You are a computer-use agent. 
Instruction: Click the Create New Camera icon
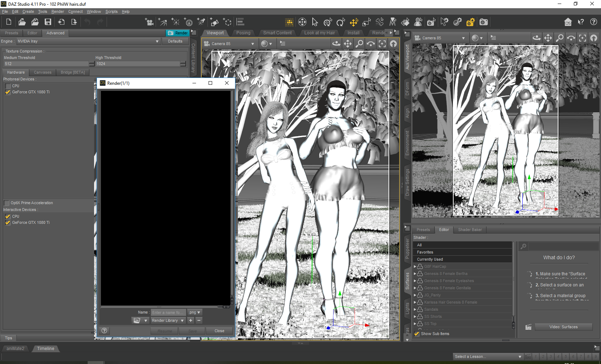click(x=149, y=22)
